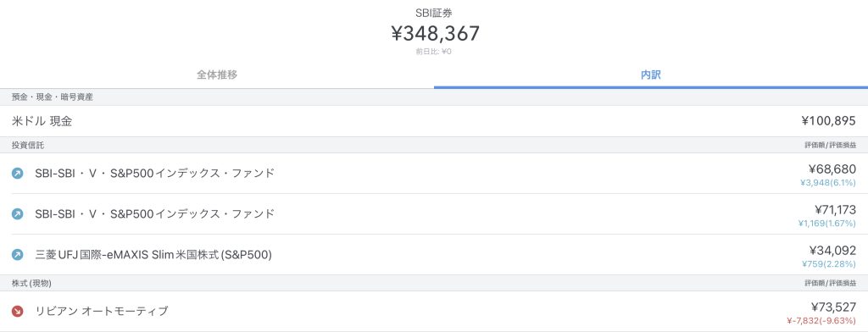
Task: Open リビアン オートモーティブ stock entry
Action: 102,311
